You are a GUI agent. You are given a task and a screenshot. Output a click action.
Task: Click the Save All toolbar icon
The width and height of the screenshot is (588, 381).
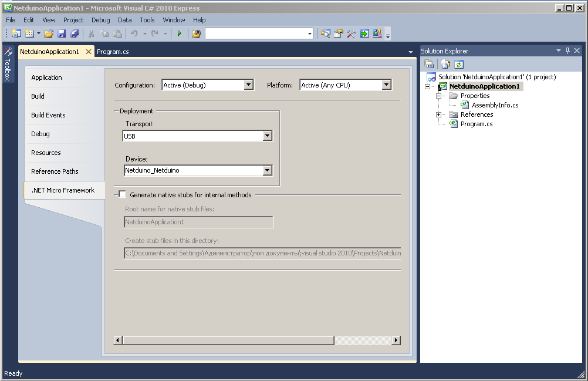(75, 33)
